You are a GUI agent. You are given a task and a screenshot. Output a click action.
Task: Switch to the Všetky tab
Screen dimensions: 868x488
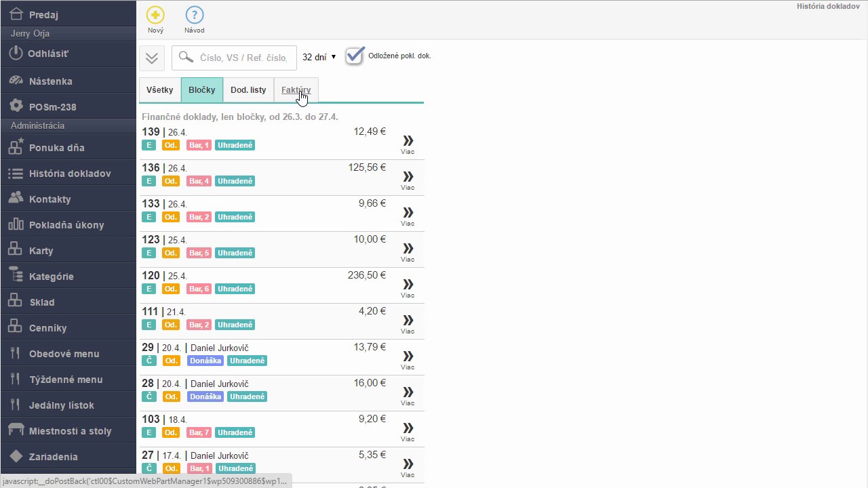click(x=160, y=89)
